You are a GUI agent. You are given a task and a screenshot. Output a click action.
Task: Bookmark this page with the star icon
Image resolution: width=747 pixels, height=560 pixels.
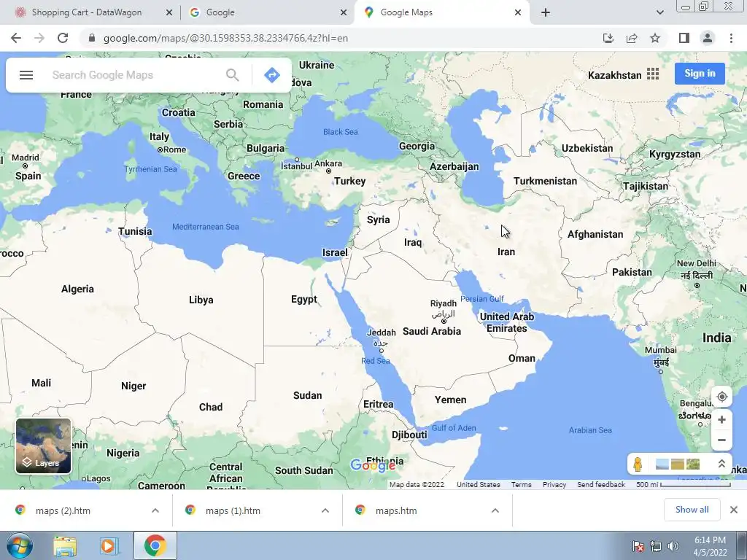point(655,38)
